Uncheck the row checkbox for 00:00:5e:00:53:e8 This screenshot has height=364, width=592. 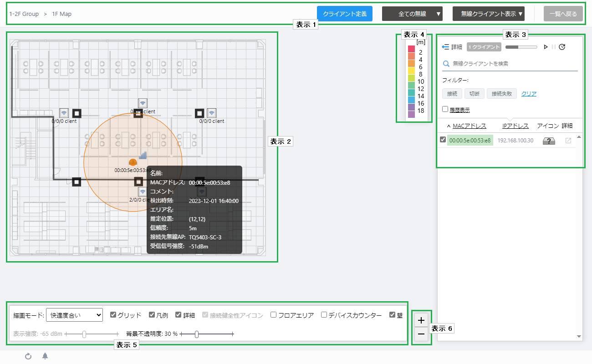point(443,140)
